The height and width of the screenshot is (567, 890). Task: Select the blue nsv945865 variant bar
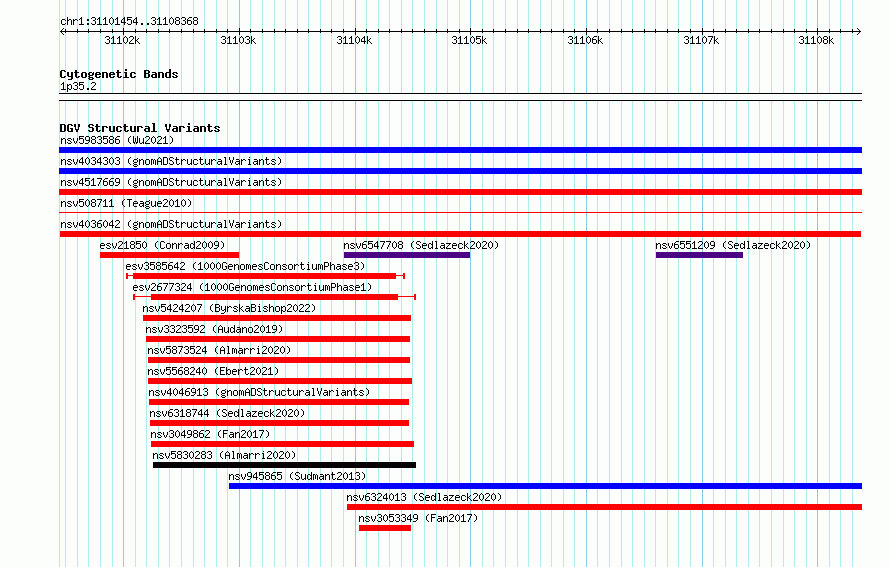coord(545,486)
